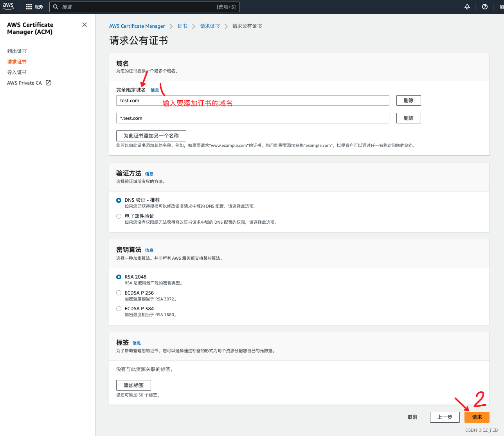This screenshot has width=504, height=436.
Task: Open the notifications bell
Action: 467,7
